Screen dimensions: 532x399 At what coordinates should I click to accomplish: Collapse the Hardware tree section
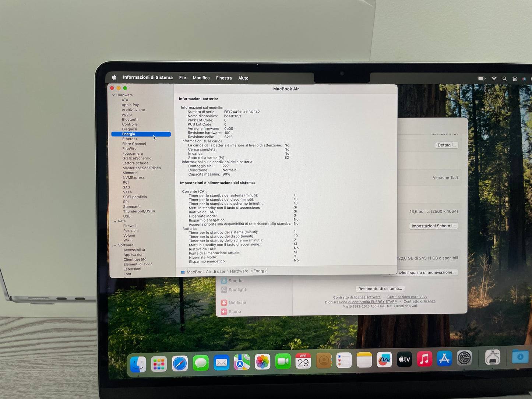[x=113, y=95]
